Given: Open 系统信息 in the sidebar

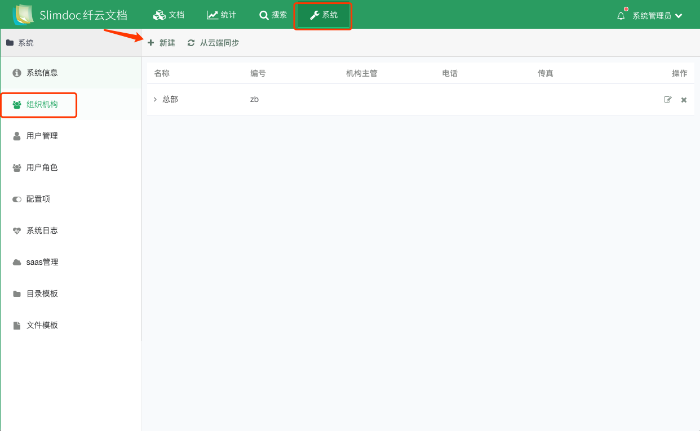Looking at the screenshot, I should 71,72.
